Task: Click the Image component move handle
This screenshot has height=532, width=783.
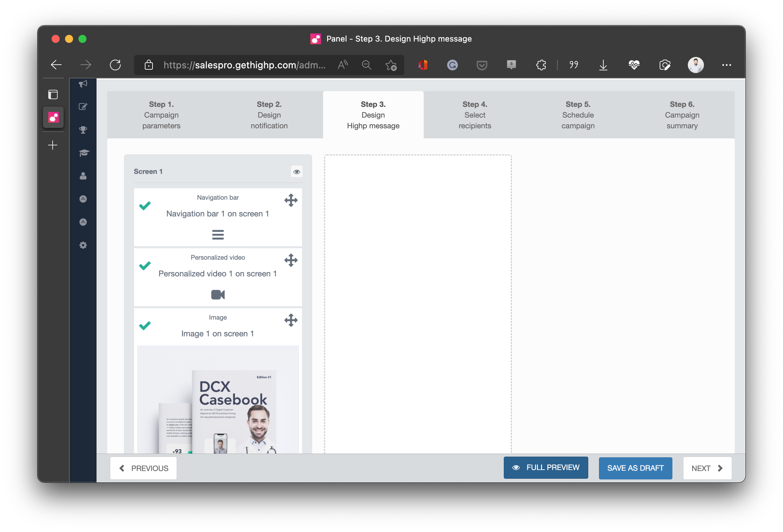Action: (x=291, y=320)
